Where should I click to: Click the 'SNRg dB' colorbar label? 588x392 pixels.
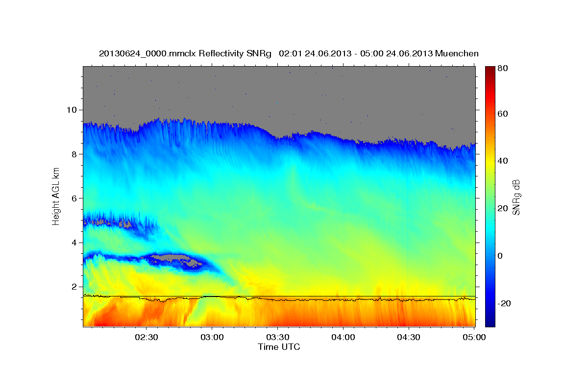(x=515, y=196)
